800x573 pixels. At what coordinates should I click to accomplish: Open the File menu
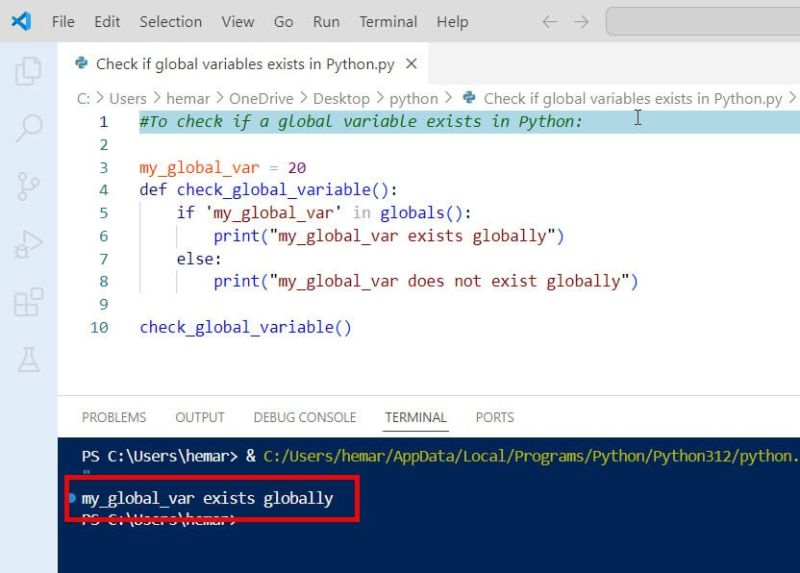(63, 22)
